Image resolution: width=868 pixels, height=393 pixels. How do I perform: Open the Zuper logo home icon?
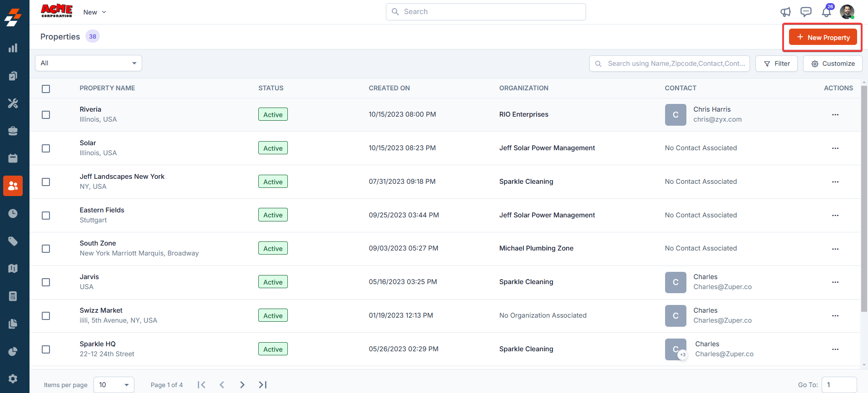coord(13,17)
